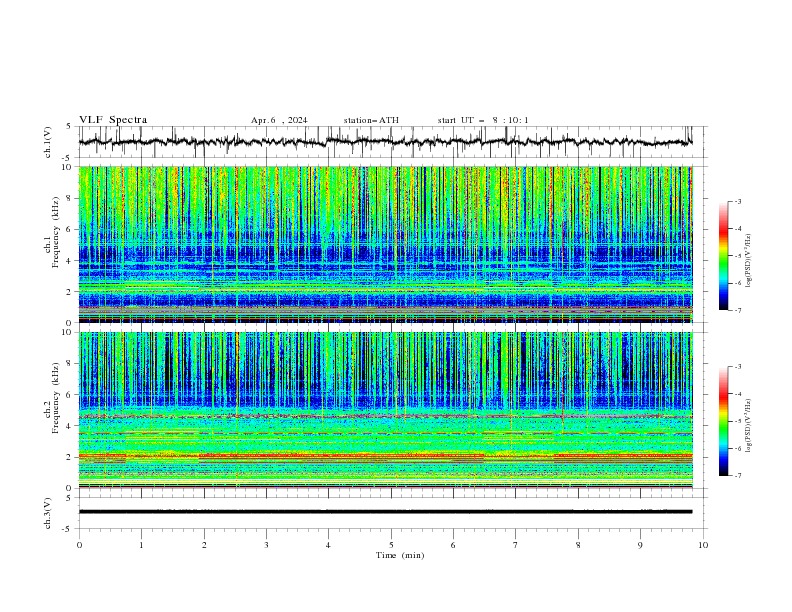The image size is (792, 612).
Task: Click the flat ch.3 voltage trace
Action: tap(385, 512)
